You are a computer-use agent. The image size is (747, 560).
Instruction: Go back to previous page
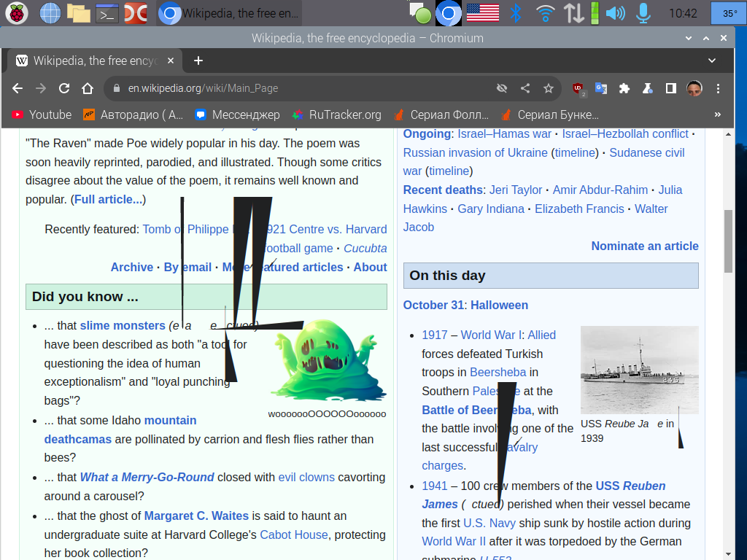coord(18,88)
